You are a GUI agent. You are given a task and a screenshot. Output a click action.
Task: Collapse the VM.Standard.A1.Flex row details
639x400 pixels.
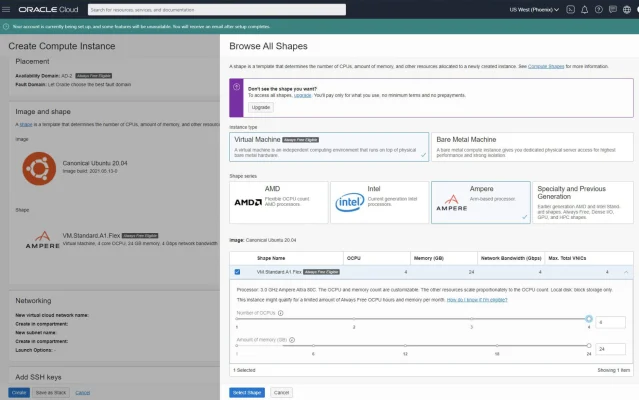(626, 272)
